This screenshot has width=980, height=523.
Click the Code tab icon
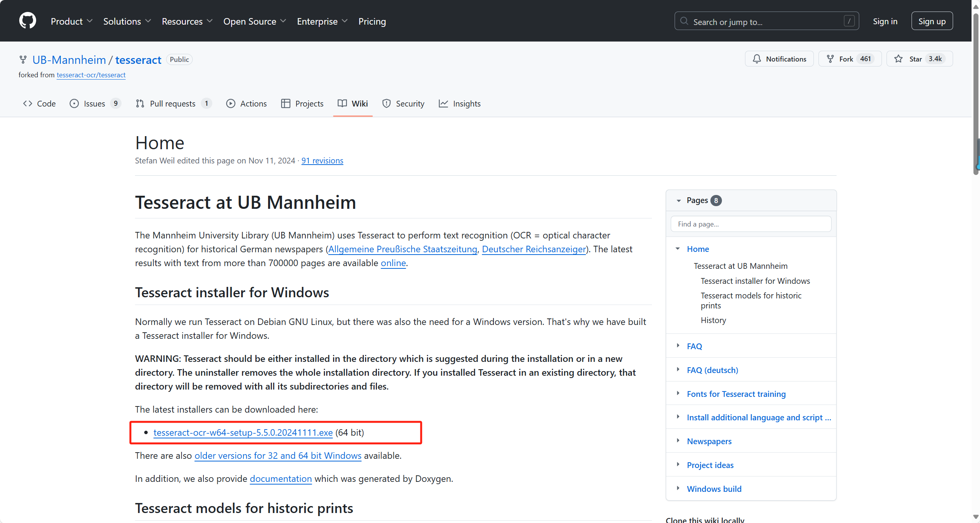tap(28, 103)
